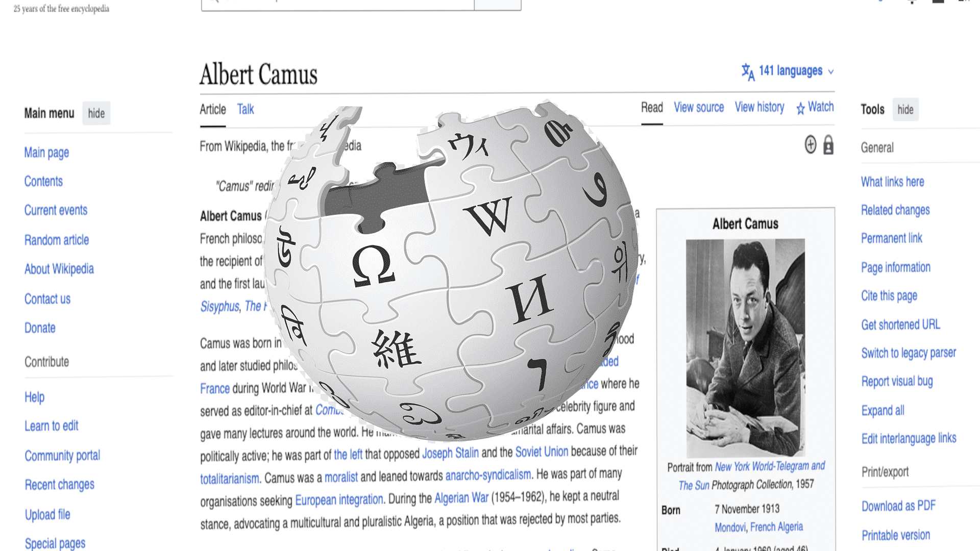Open Page information tool
Screen dimensions: 980x551
[896, 267]
